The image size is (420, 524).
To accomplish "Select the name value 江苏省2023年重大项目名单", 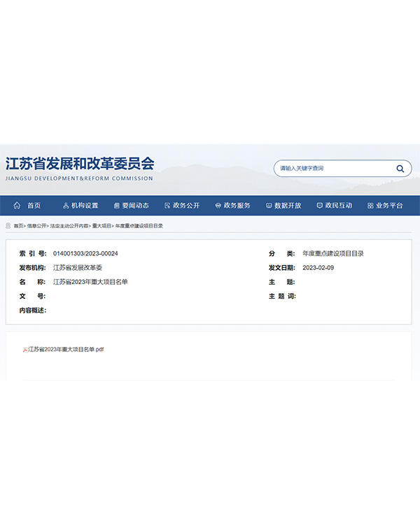I will point(90,282).
